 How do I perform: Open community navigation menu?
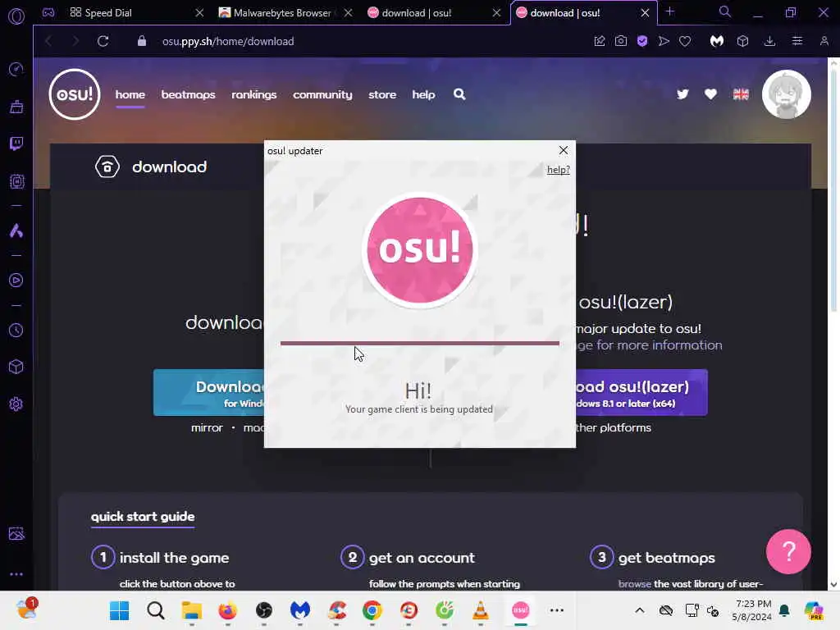[x=322, y=95]
